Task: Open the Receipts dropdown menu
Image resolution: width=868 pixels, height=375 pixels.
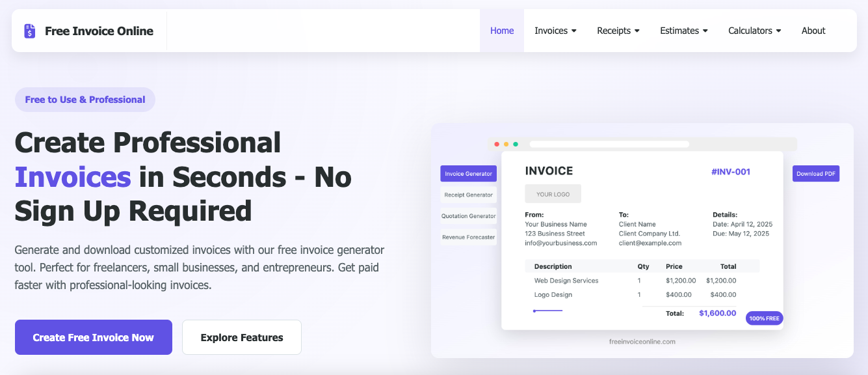Action: tap(618, 31)
